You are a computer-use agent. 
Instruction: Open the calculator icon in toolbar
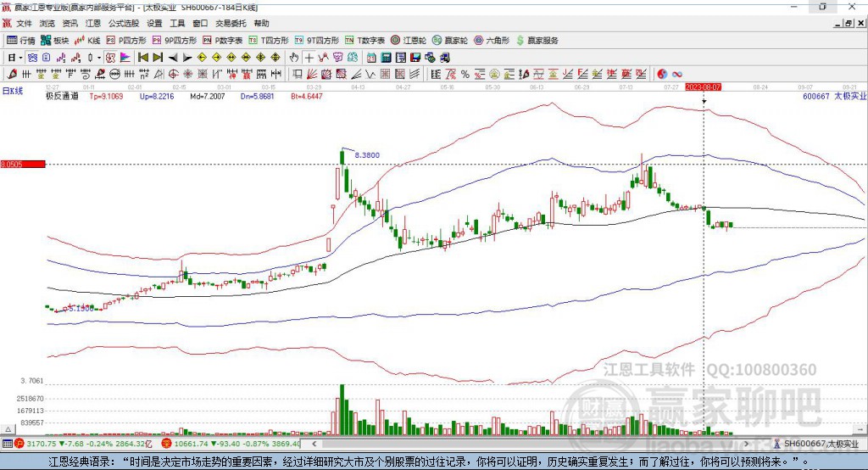click(x=386, y=58)
